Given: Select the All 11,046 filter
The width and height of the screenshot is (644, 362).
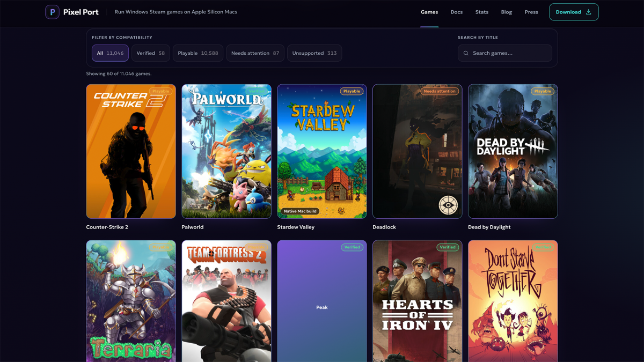Looking at the screenshot, I should click(110, 53).
